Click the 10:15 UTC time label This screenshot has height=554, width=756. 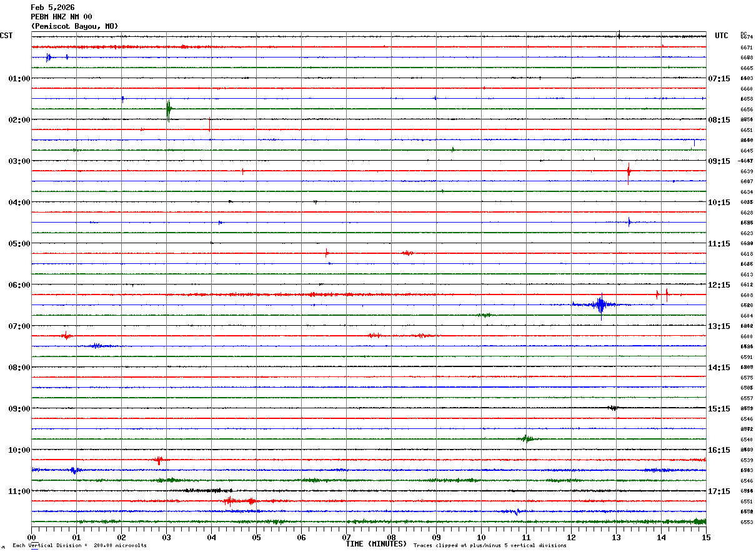tap(719, 203)
